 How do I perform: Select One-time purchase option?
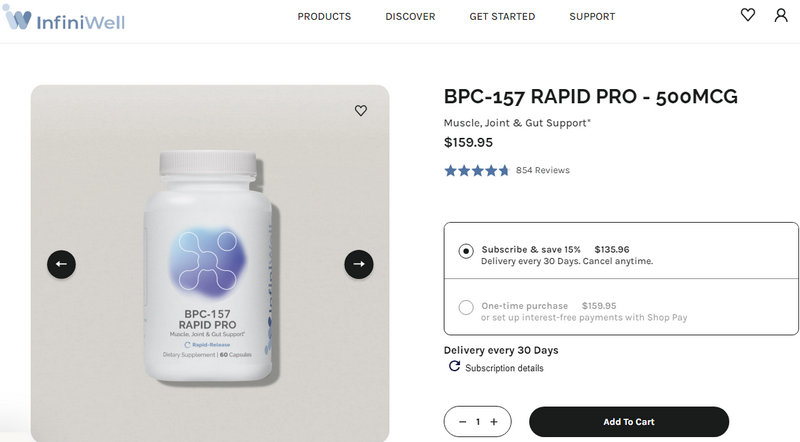coord(466,307)
